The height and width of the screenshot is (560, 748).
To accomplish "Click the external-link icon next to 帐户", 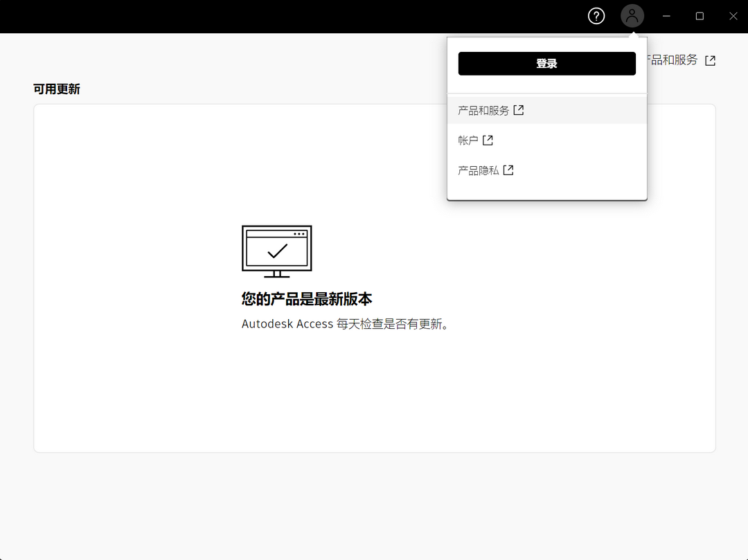I will pyautogui.click(x=488, y=139).
